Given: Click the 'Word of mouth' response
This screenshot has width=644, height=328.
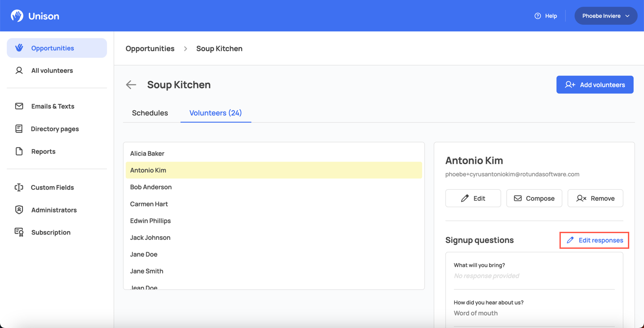Looking at the screenshot, I should point(476,313).
